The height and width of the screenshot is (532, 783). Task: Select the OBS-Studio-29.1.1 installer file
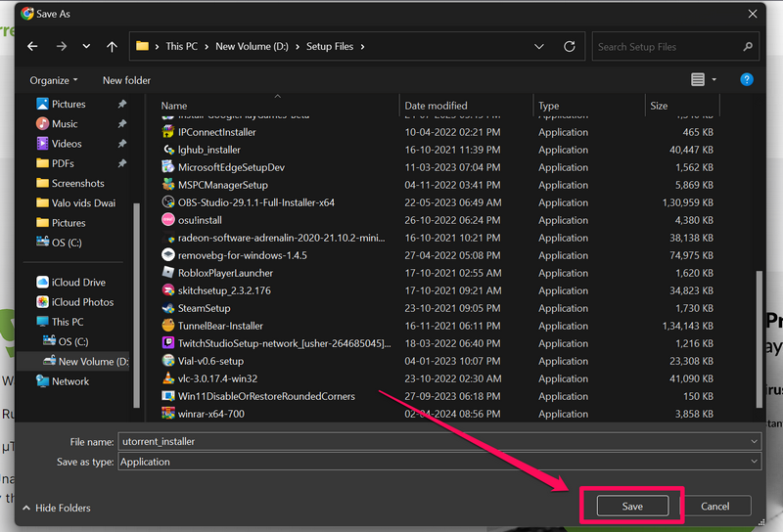coord(255,202)
